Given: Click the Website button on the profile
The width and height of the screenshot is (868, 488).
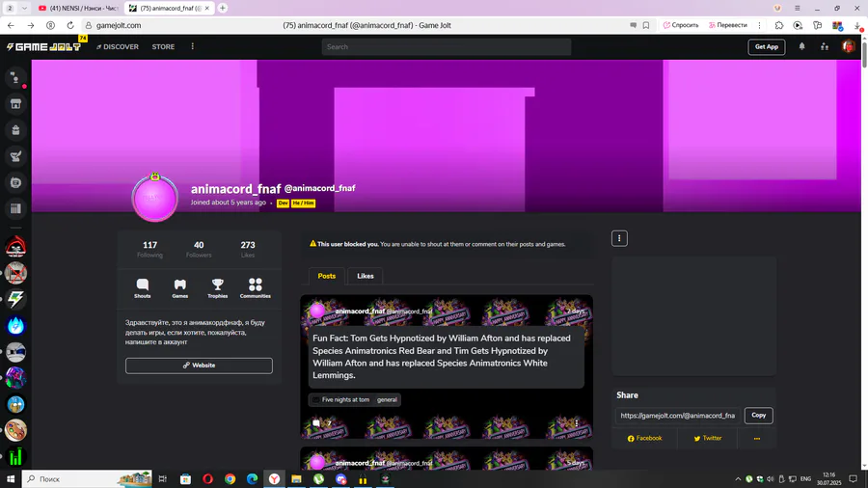Looking at the screenshot, I should point(199,366).
